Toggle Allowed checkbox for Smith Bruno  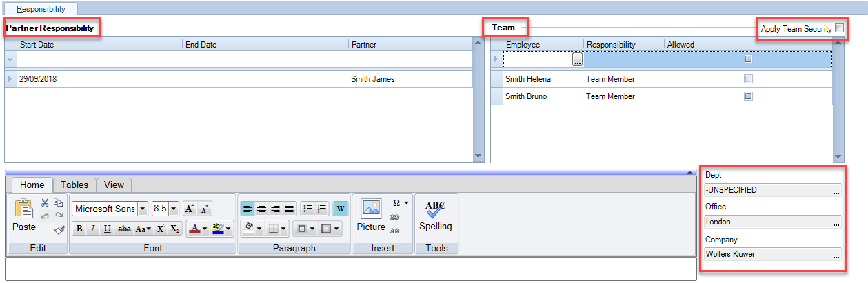(748, 96)
